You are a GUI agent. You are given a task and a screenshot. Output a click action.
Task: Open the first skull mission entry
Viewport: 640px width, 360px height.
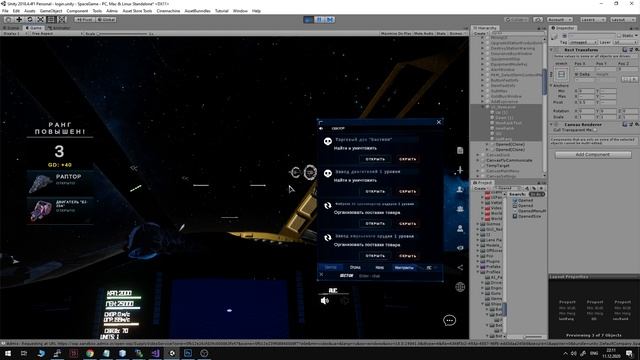tap(375, 159)
